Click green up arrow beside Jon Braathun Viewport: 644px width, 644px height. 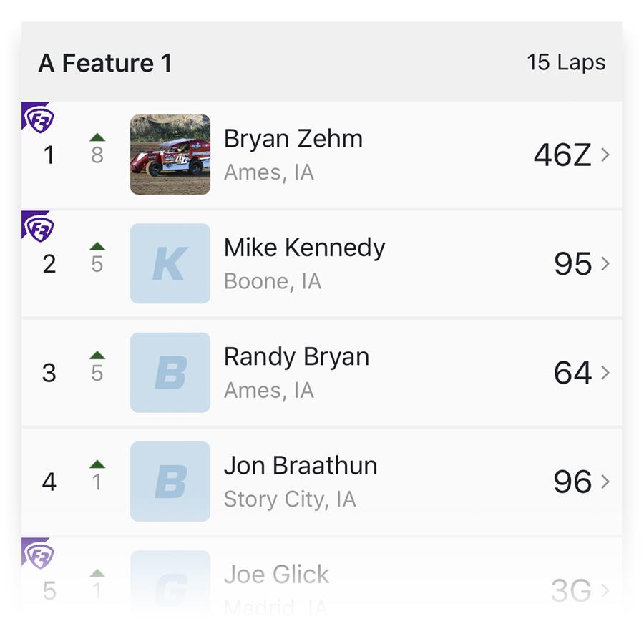pos(97,464)
